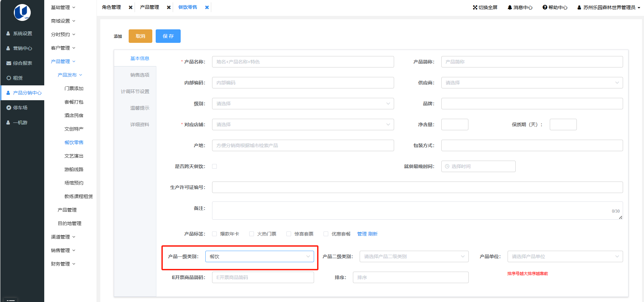Open 产品二级类别 dropdown
This screenshot has height=302, width=644.
[414, 256]
